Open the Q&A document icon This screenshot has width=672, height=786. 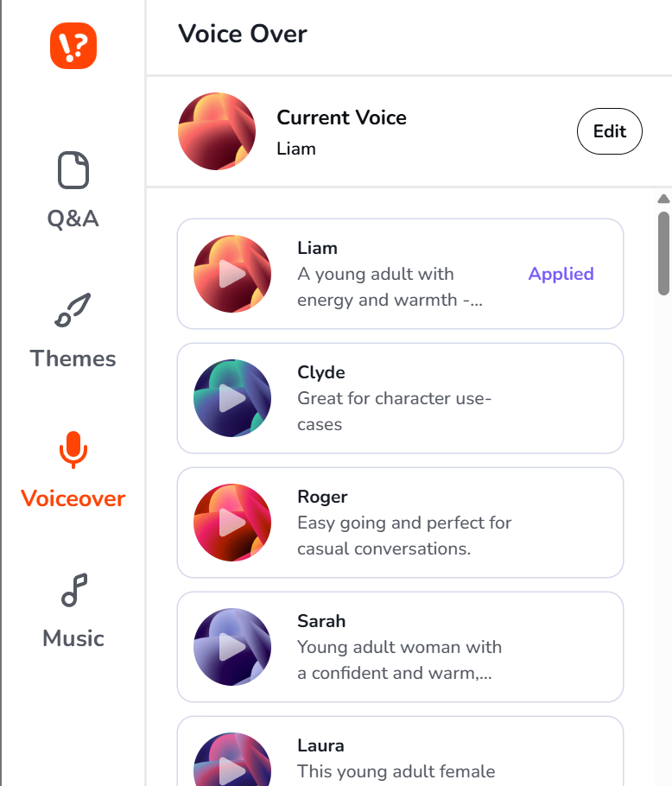73,169
